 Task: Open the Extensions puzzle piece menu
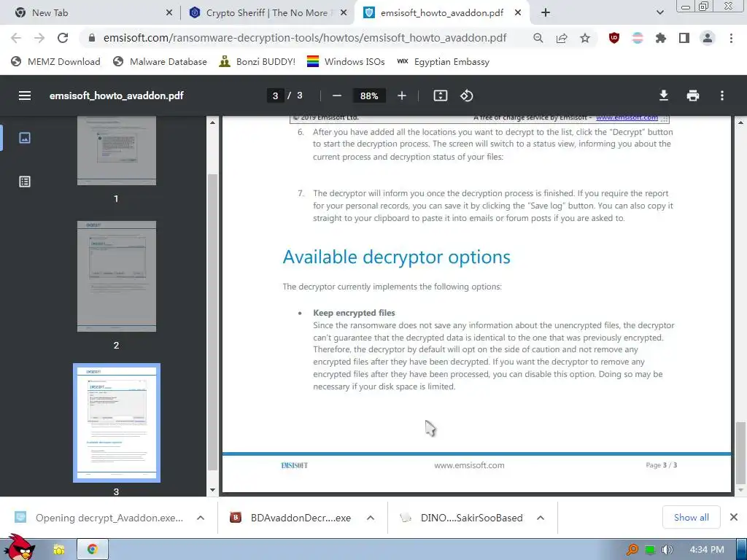tap(661, 38)
